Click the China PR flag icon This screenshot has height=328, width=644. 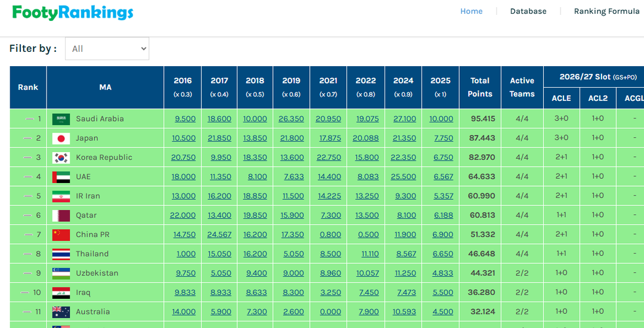(x=61, y=235)
